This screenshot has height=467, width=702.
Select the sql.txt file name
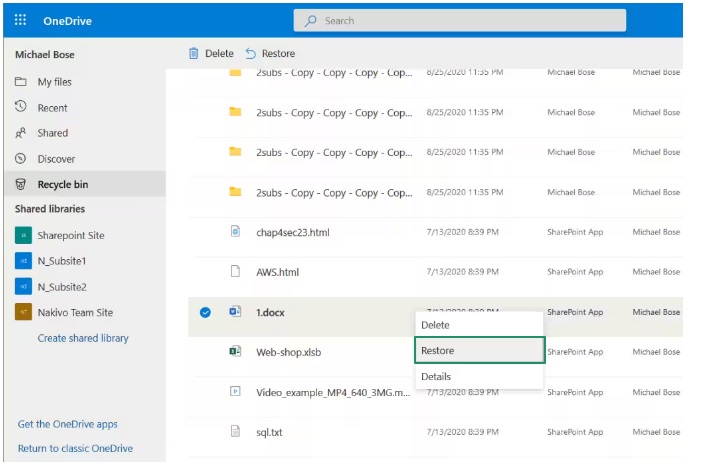(269, 433)
